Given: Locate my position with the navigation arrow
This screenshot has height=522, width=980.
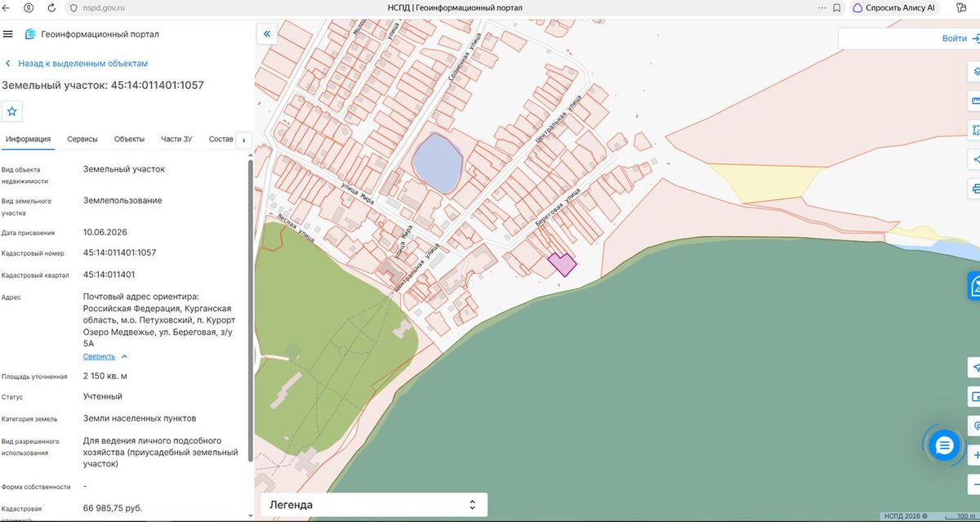Looking at the screenshot, I should tap(975, 367).
